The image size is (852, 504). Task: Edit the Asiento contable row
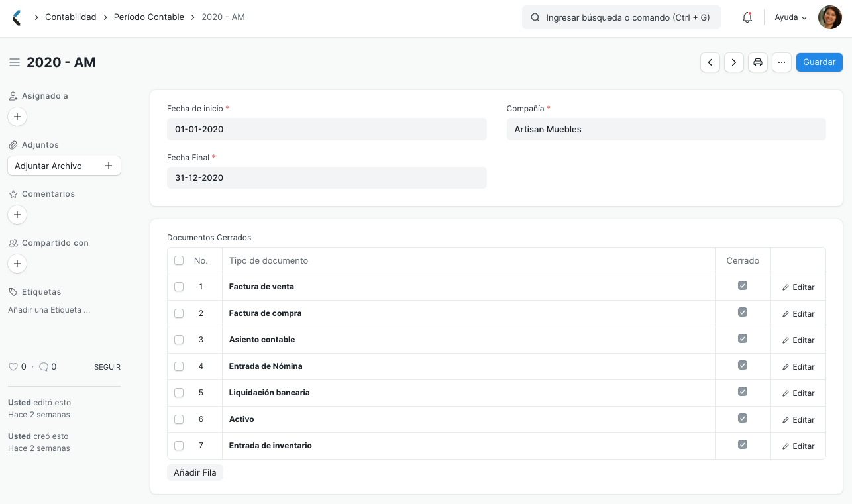click(798, 340)
